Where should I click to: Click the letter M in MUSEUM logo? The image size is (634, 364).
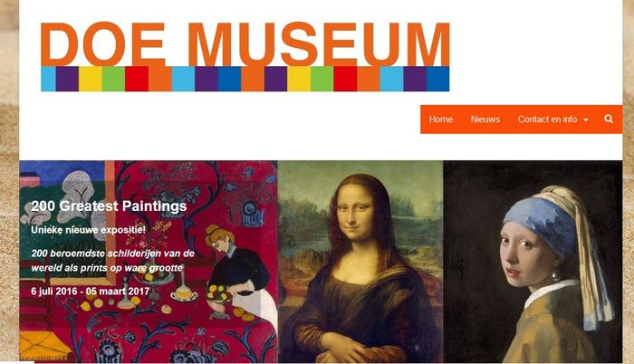click(209, 44)
